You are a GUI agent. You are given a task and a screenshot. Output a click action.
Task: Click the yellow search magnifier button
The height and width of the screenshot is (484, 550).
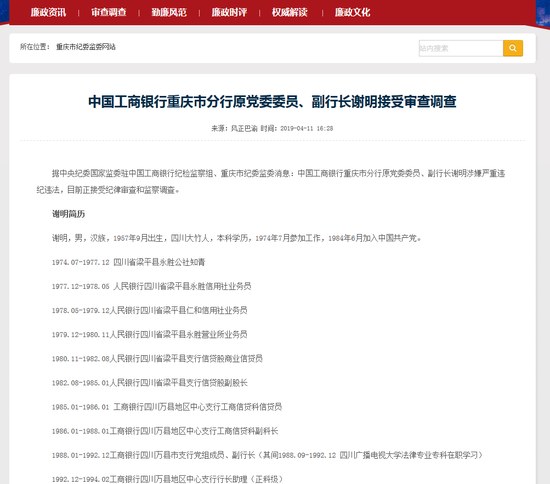513,48
